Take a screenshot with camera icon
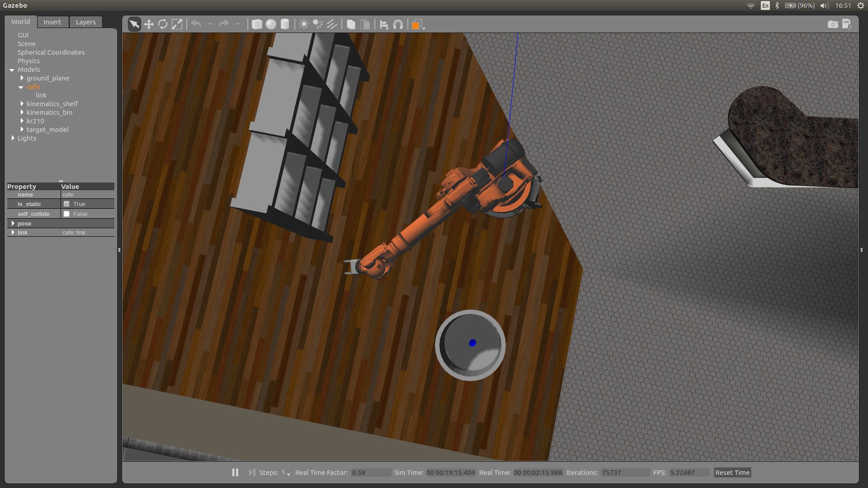Viewport: 868px width, 488px height. click(832, 24)
